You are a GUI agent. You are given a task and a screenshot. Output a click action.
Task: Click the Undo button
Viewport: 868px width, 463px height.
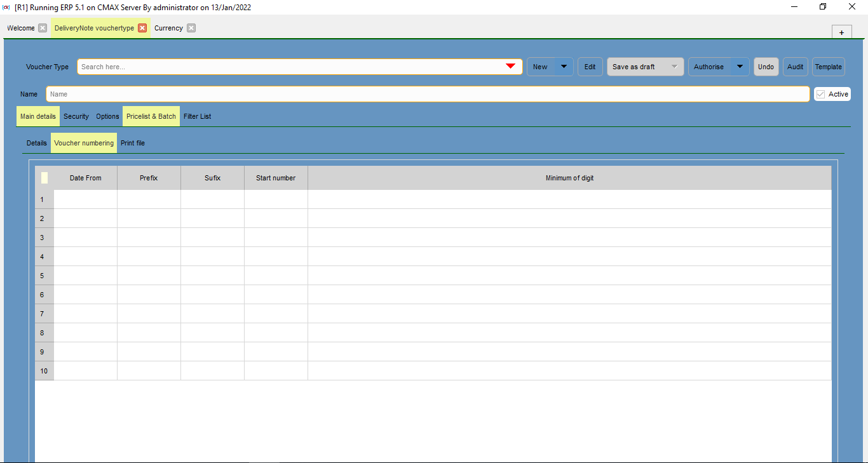(x=766, y=67)
